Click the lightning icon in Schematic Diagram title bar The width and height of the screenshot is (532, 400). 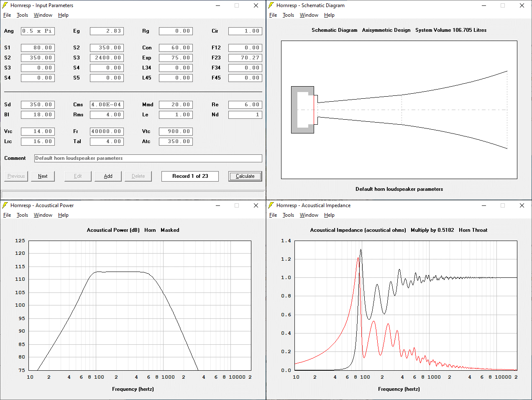coord(271,5)
